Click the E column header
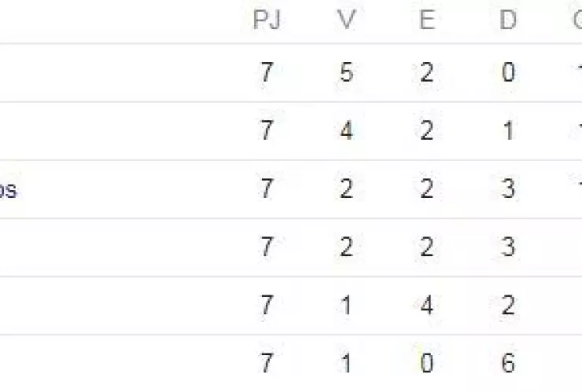 [427, 20]
